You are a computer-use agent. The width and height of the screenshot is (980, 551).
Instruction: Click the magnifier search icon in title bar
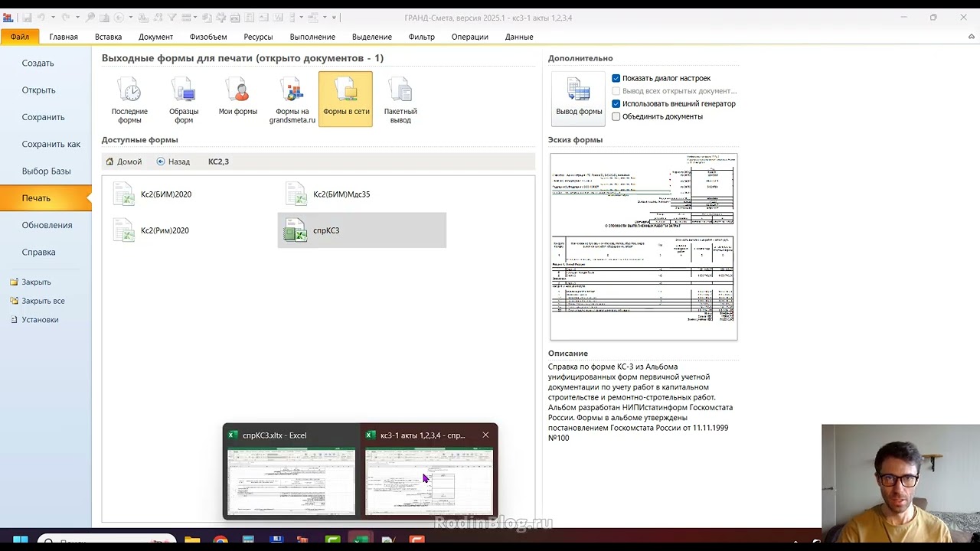tap(90, 18)
